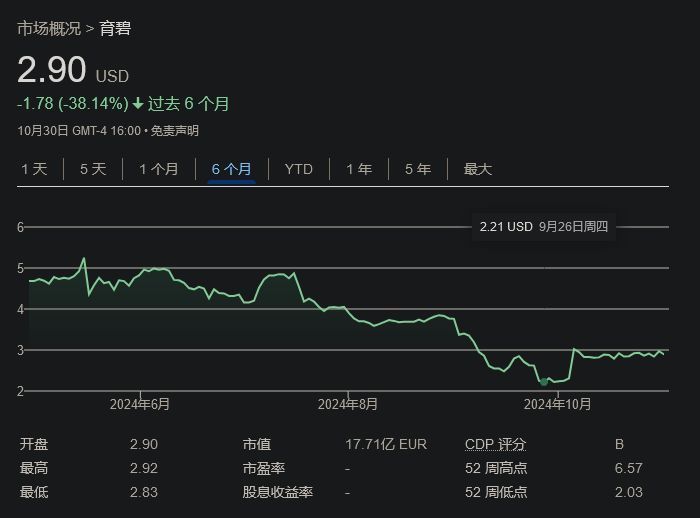Open the 市场概况 breadcrumb link
The height and width of the screenshot is (518, 700).
[48, 28]
